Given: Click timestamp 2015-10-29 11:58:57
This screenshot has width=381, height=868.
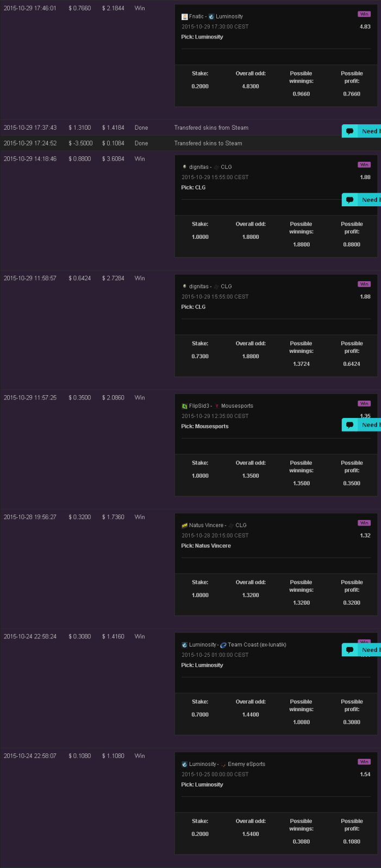Looking at the screenshot, I should click(x=30, y=278).
